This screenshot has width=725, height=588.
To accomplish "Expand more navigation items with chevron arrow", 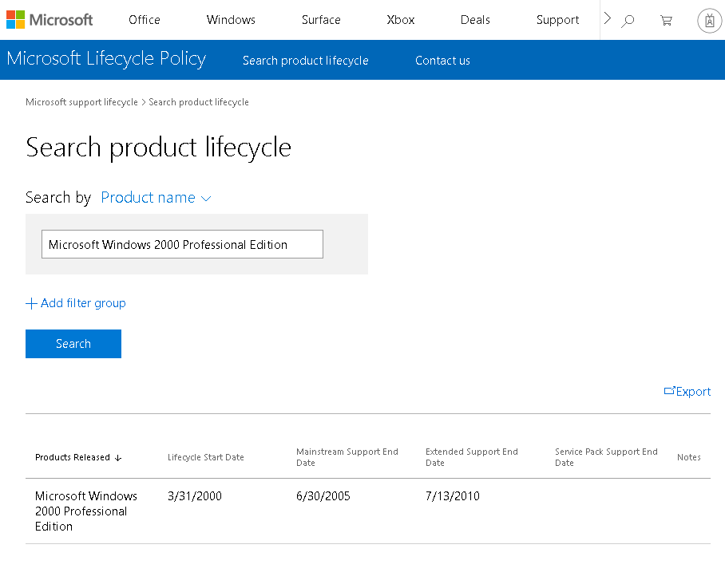I will [608, 18].
